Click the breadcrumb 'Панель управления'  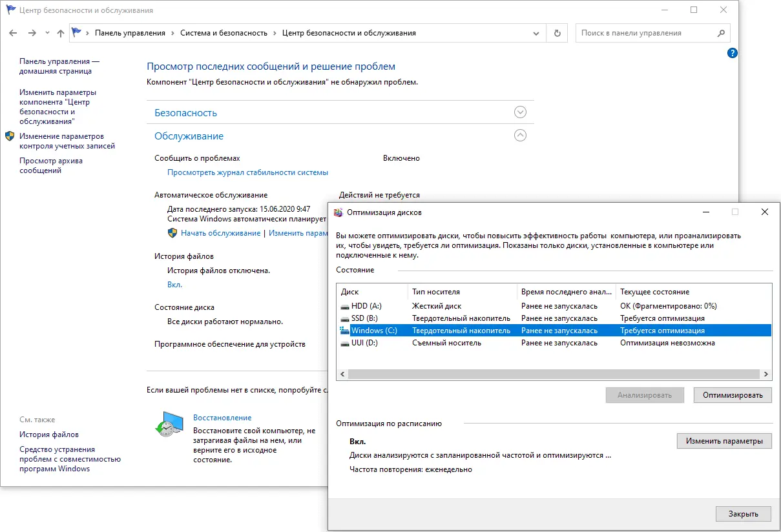click(130, 33)
